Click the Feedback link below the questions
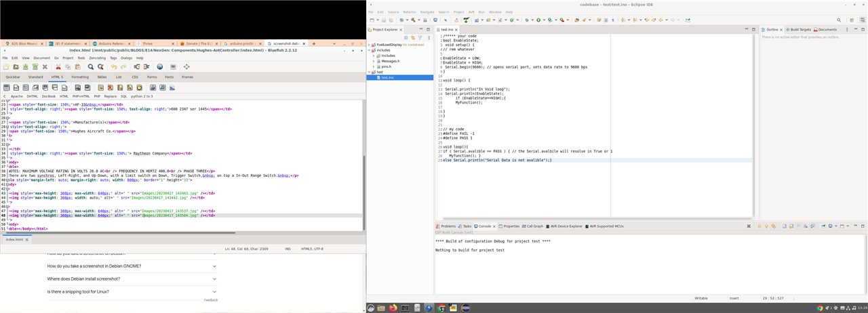868x313 pixels. 211,299
